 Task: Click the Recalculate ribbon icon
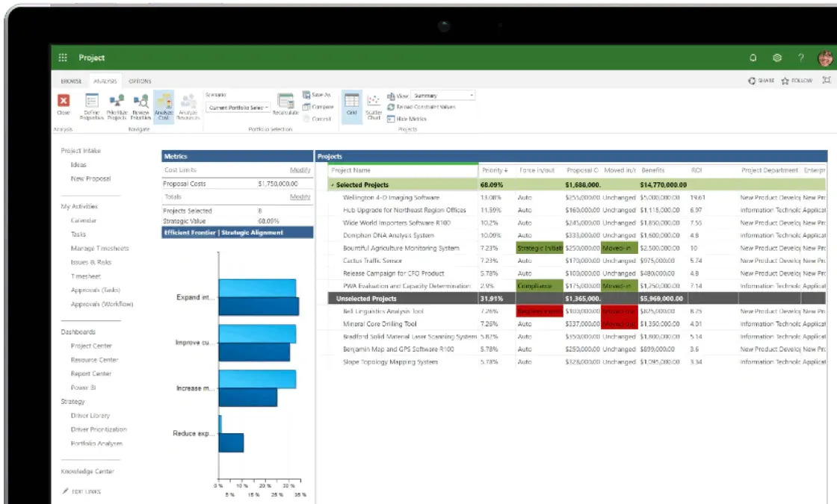pyautogui.click(x=285, y=101)
